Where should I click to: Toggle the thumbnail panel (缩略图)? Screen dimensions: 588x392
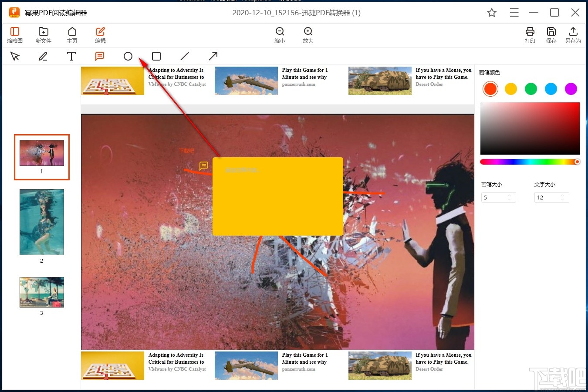[15, 35]
